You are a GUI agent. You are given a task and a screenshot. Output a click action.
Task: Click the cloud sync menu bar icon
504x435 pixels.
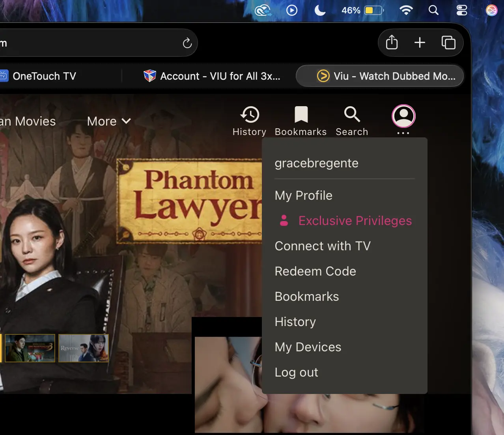point(263,10)
